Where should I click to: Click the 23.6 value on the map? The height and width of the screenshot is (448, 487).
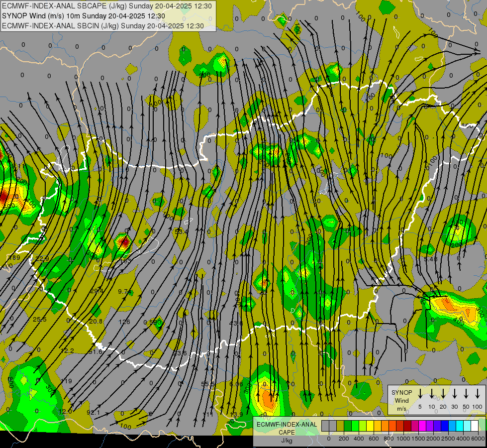[180, 353]
